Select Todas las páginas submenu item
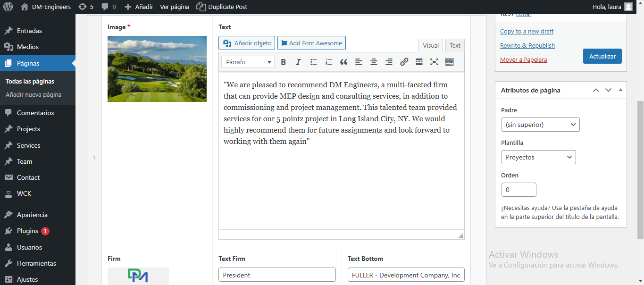 30,81
